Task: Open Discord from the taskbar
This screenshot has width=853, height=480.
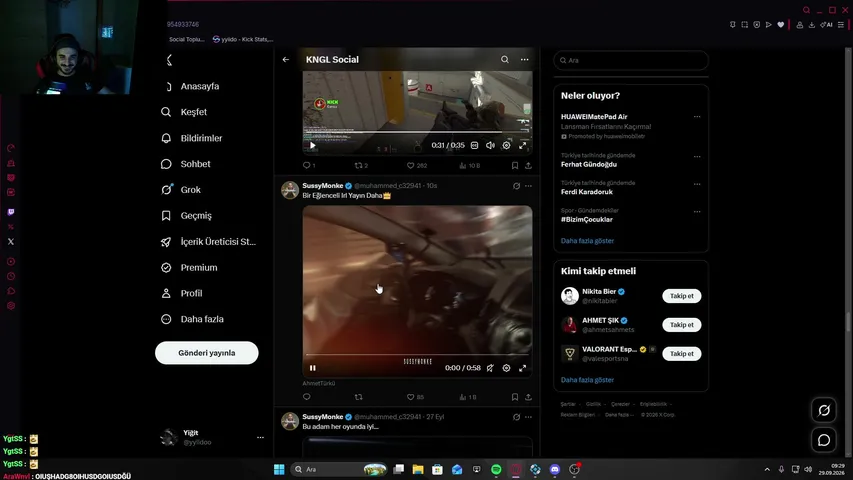Action: (554, 469)
